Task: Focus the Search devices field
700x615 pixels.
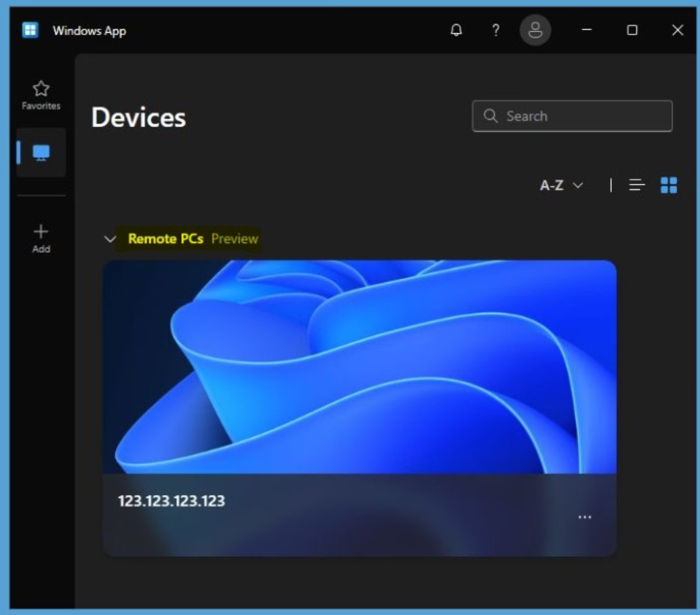Action: click(572, 116)
